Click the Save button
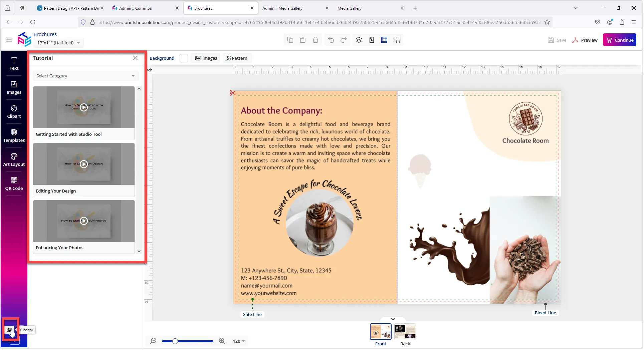Image resolution: width=644 pixels, height=350 pixels. (557, 40)
